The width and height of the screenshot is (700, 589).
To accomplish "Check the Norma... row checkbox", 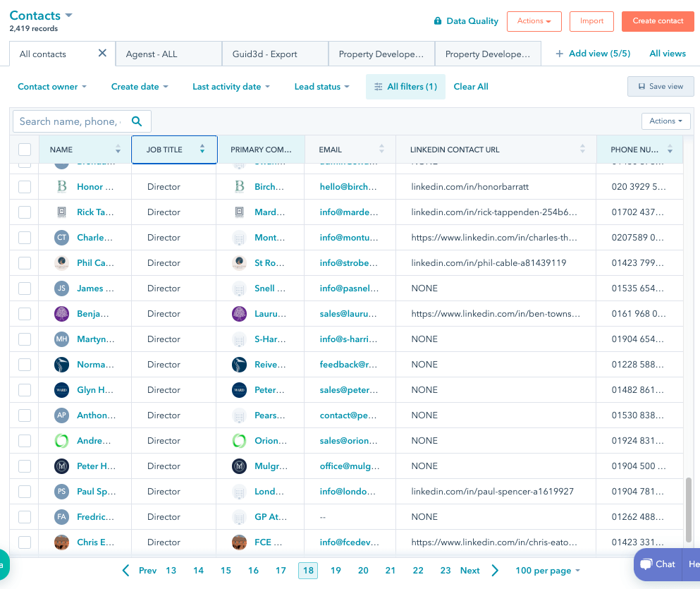I will 25,365.
